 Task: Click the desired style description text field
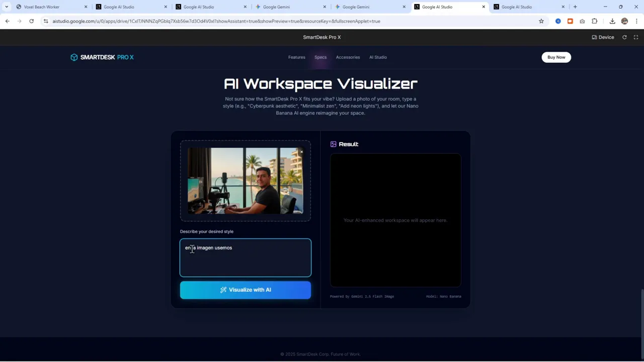pos(245,258)
